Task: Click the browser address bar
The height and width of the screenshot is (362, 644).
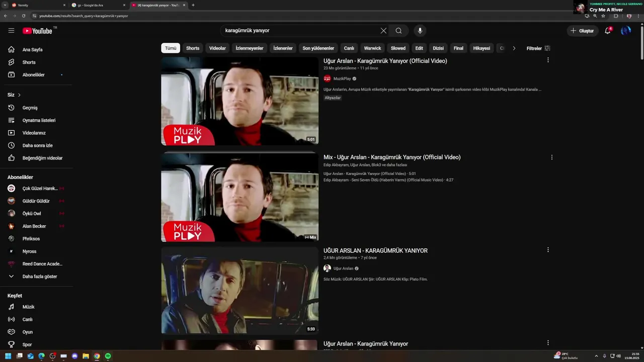Action: [x=302, y=16]
